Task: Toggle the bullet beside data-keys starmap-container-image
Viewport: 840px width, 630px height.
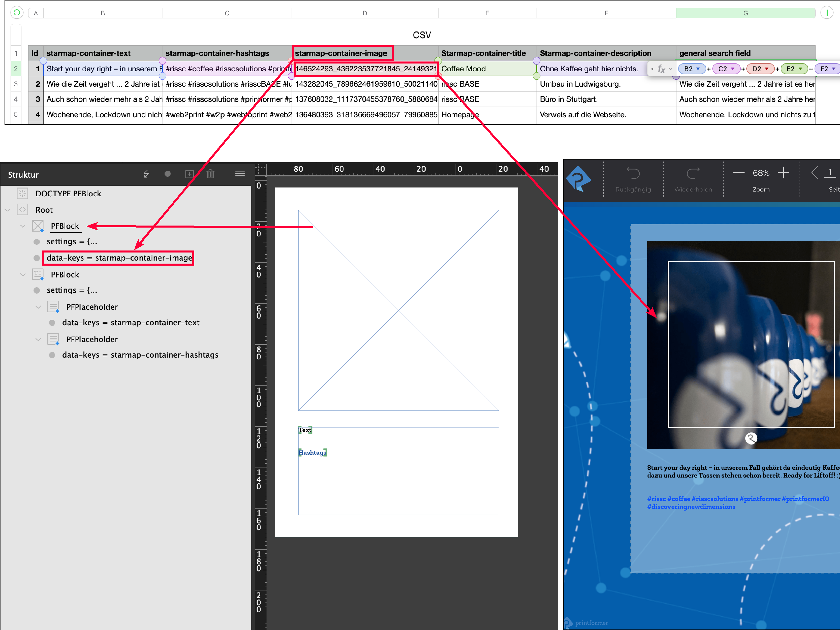Action: 37,258
